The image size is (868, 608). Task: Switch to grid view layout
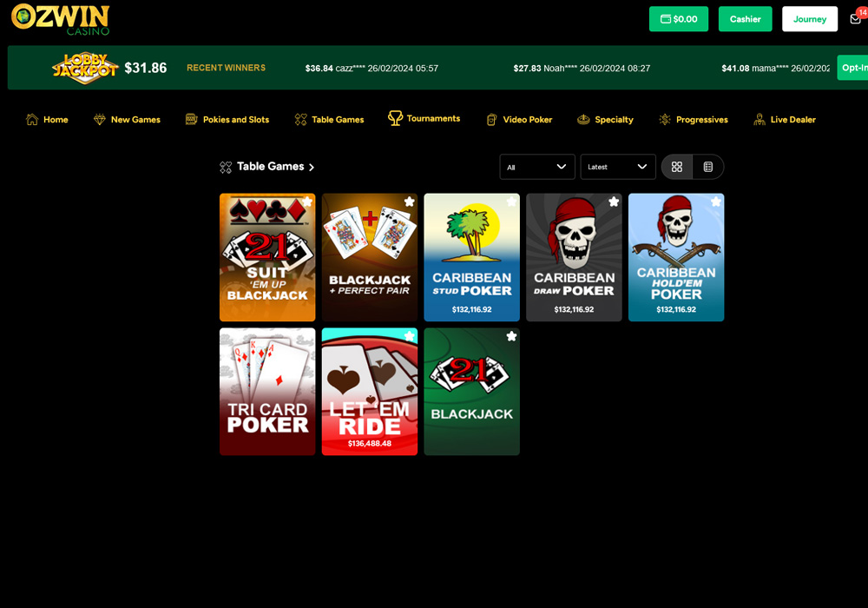[x=677, y=167]
